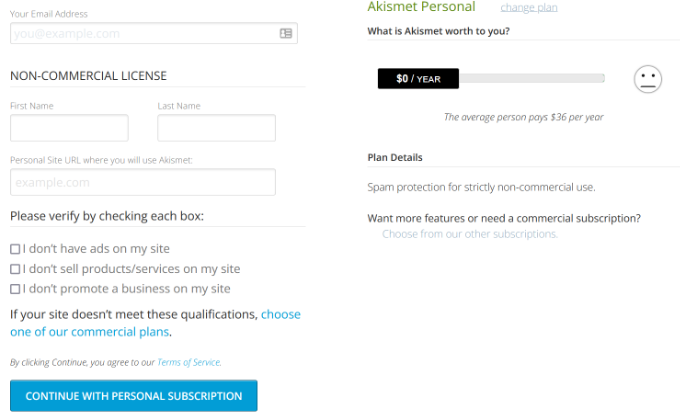Viewport: 680px width, 415px height.
Task: Click into the First Name field
Action: pyautogui.click(x=69, y=128)
